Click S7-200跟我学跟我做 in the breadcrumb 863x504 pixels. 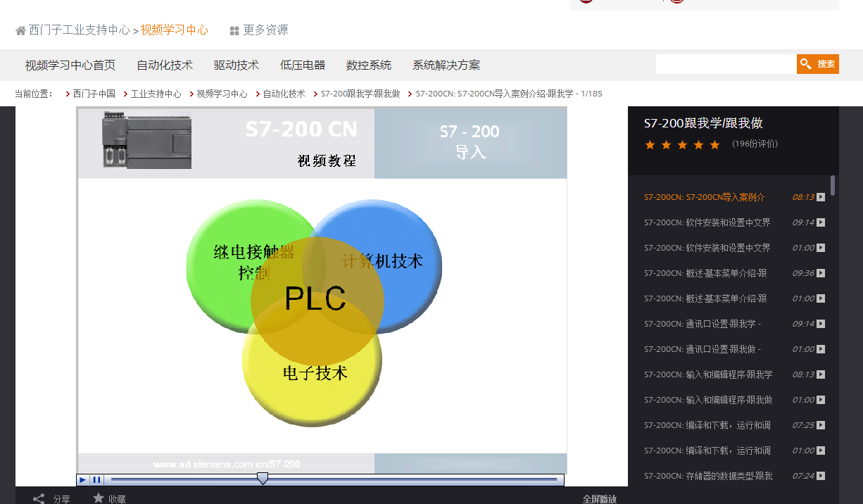(360, 94)
